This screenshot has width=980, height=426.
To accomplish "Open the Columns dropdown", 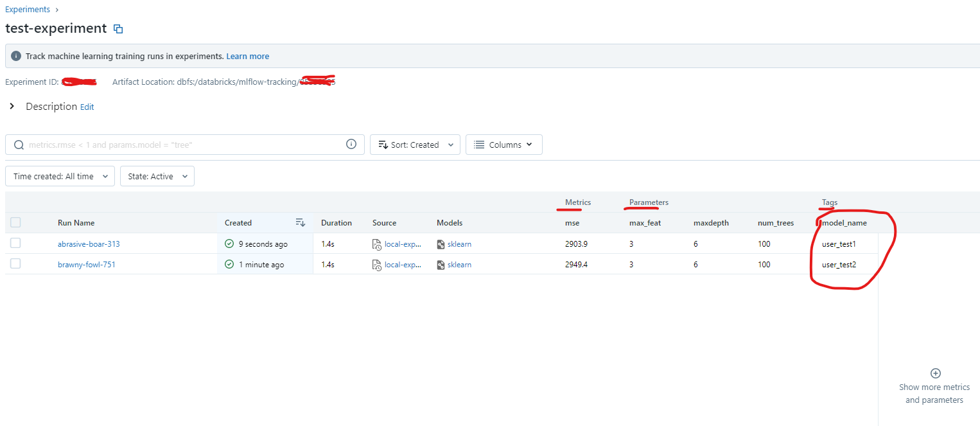I will (503, 145).
